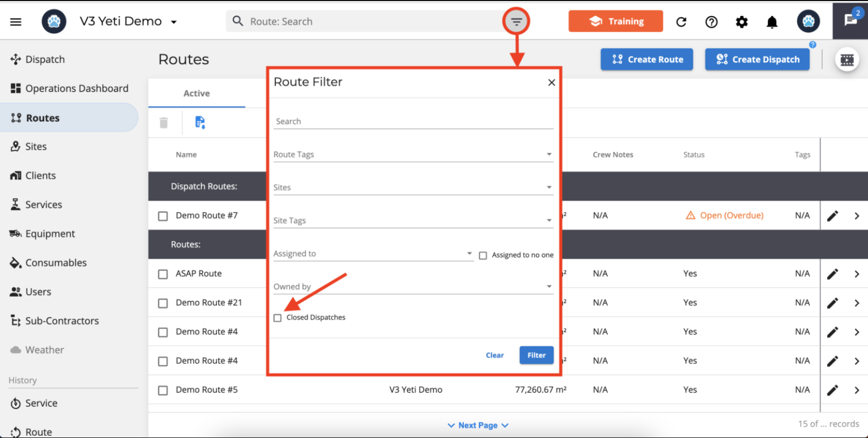Enable the Closed Dispatches checkbox

tap(278, 318)
